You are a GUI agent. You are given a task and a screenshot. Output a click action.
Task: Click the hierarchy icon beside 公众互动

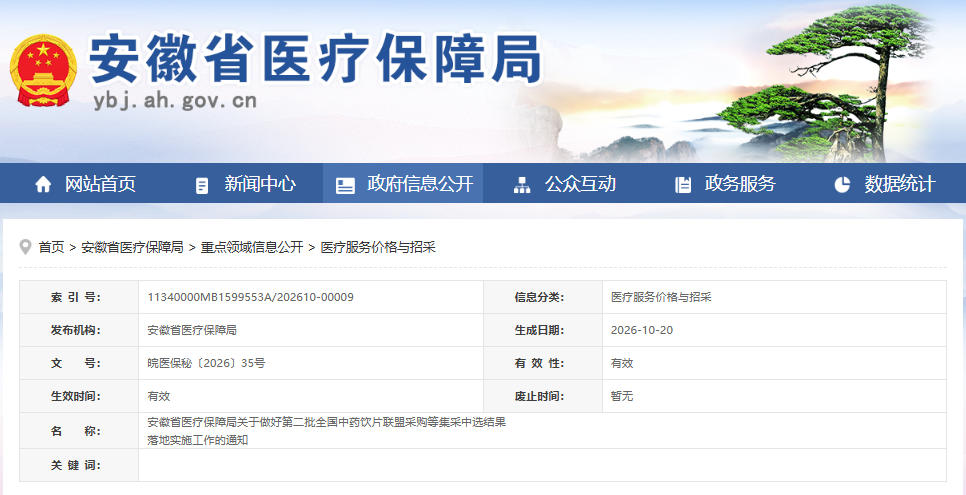point(522,185)
